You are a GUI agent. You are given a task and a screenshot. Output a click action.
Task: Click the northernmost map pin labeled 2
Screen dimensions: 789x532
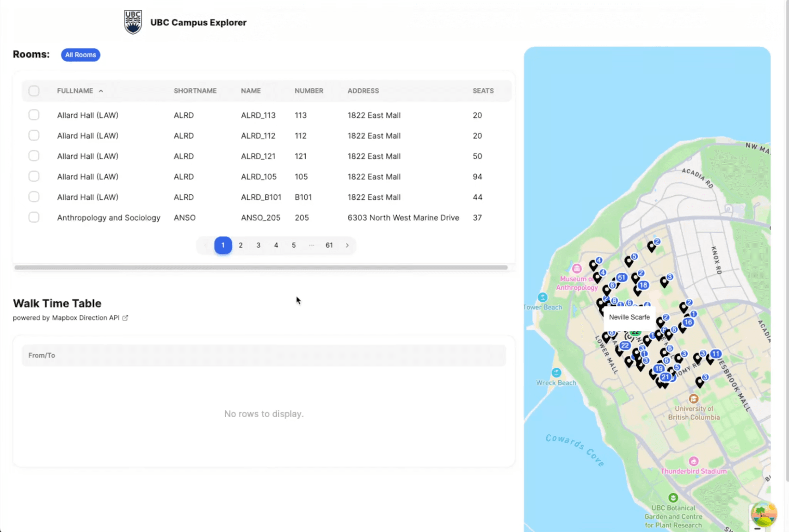tap(652, 246)
